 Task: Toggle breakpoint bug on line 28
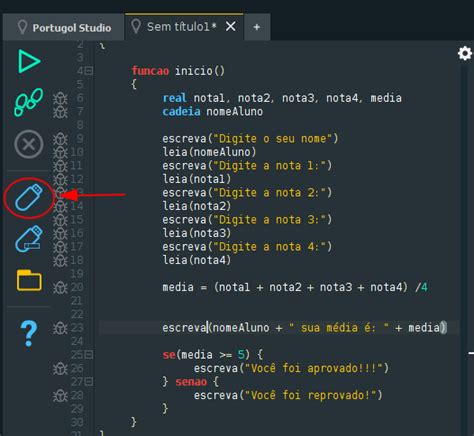60,396
